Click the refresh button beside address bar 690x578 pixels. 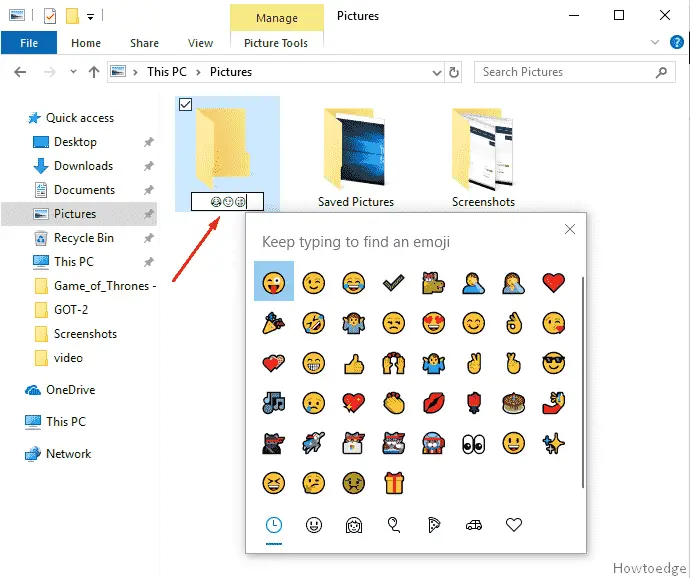[x=455, y=72]
